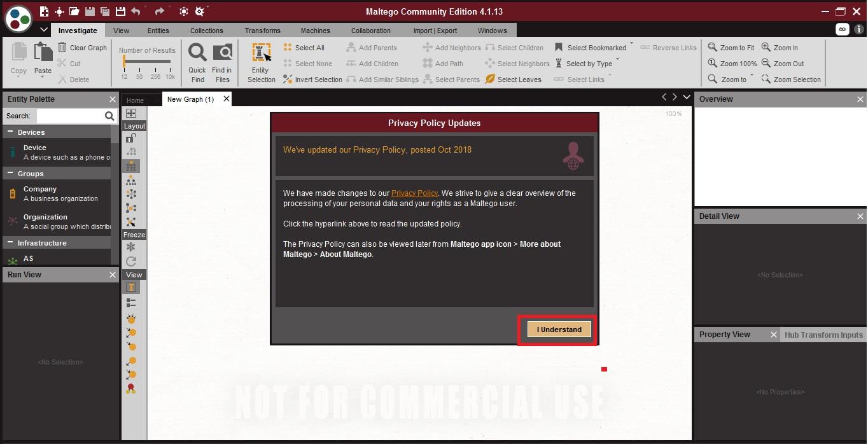Toggle the list view icon under View

(131, 302)
